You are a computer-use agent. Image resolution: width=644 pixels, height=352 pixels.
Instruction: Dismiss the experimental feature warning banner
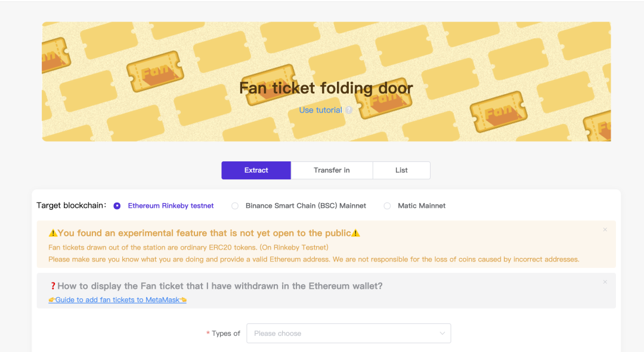(x=605, y=229)
